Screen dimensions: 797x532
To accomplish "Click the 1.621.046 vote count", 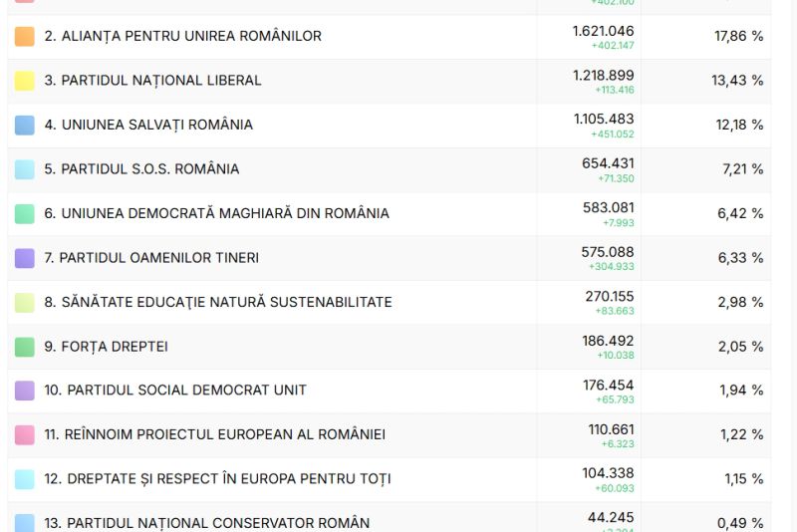I will pyautogui.click(x=603, y=31).
